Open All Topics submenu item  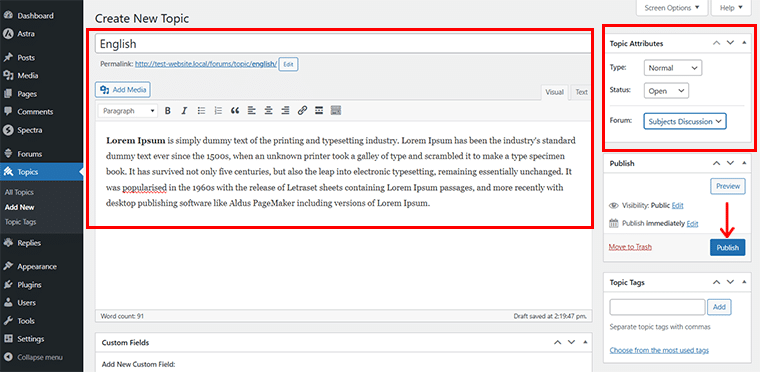coord(19,192)
